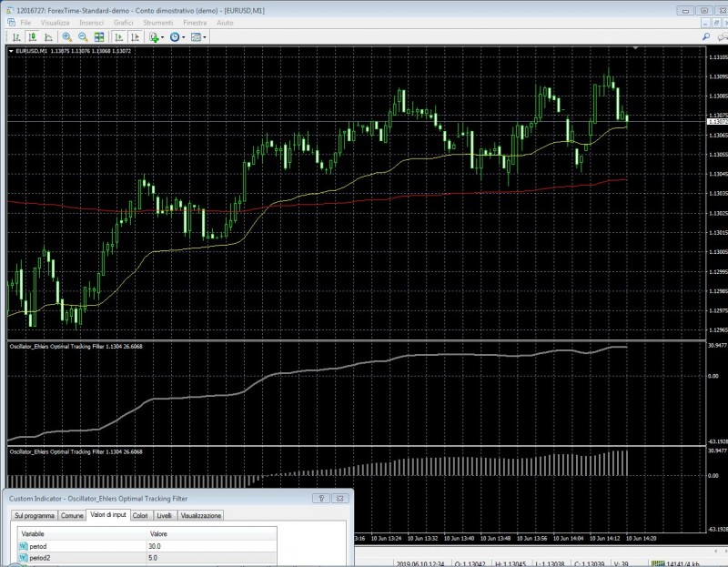Toggle auto scroll chart icon
This screenshot has height=567, width=728.
117,37
